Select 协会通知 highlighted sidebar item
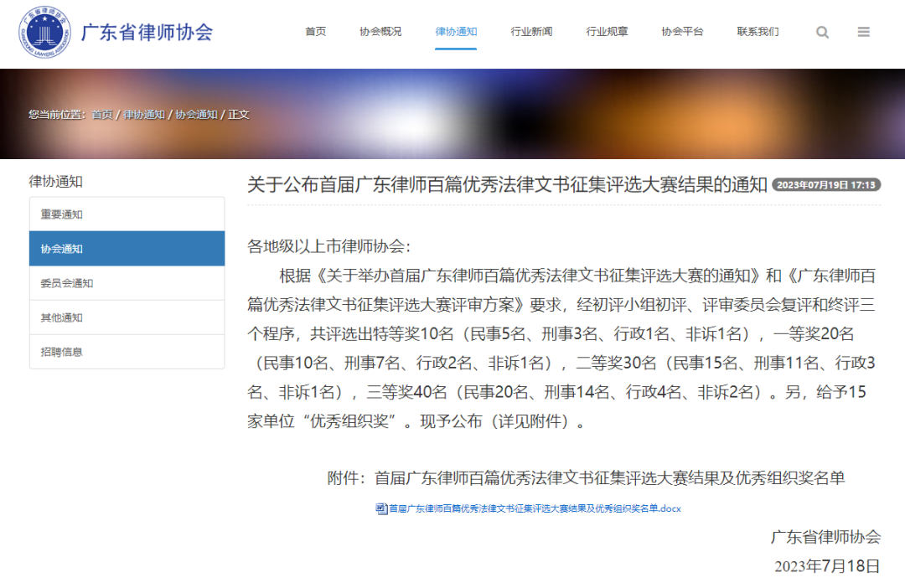The image size is (905, 588). pyautogui.click(x=127, y=249)
